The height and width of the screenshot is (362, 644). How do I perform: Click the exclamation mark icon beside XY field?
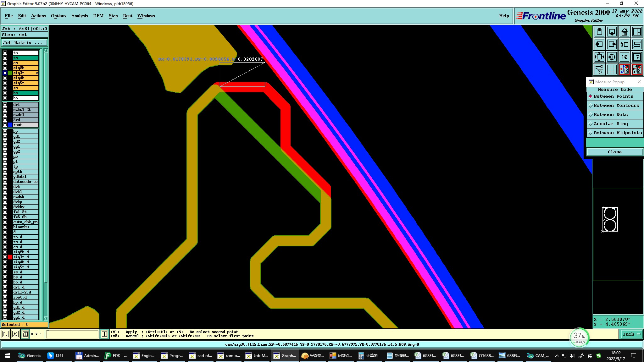[x=104, y=334]
